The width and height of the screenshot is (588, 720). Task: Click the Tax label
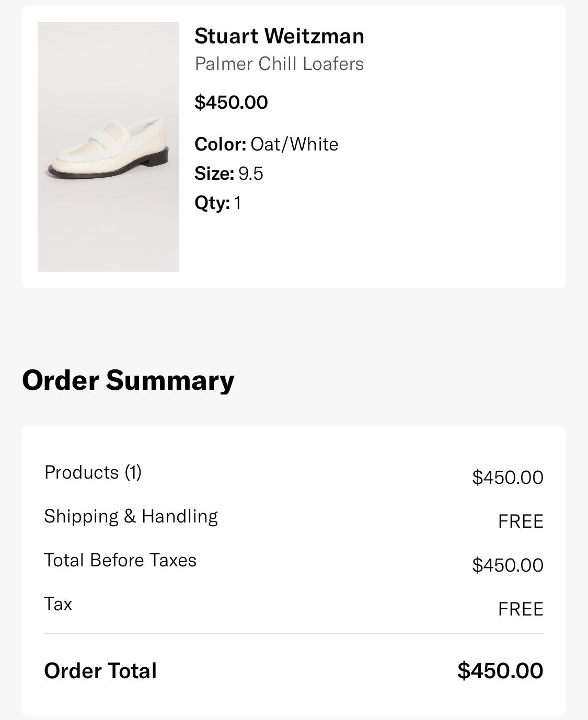58,604
